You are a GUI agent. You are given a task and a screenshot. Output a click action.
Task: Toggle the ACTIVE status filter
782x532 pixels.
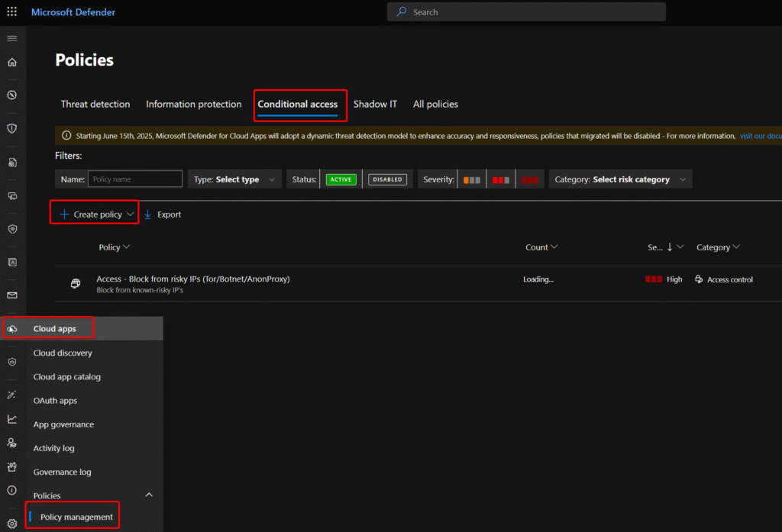tap(341, 179)
